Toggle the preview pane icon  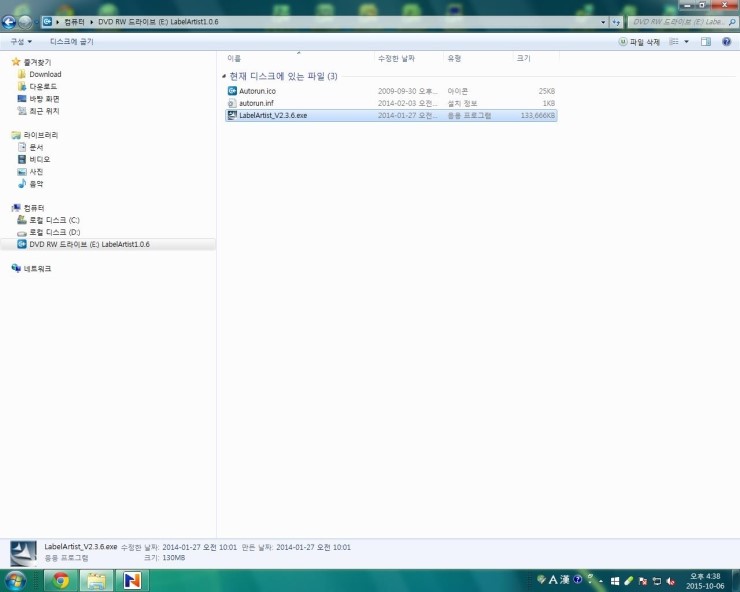[x=706, y=42]
